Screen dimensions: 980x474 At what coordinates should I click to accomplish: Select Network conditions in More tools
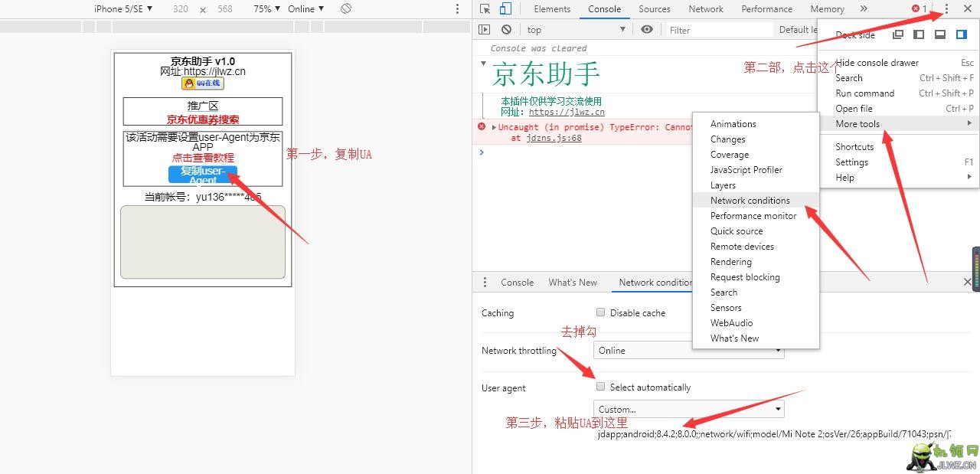[x=756, y=201]
